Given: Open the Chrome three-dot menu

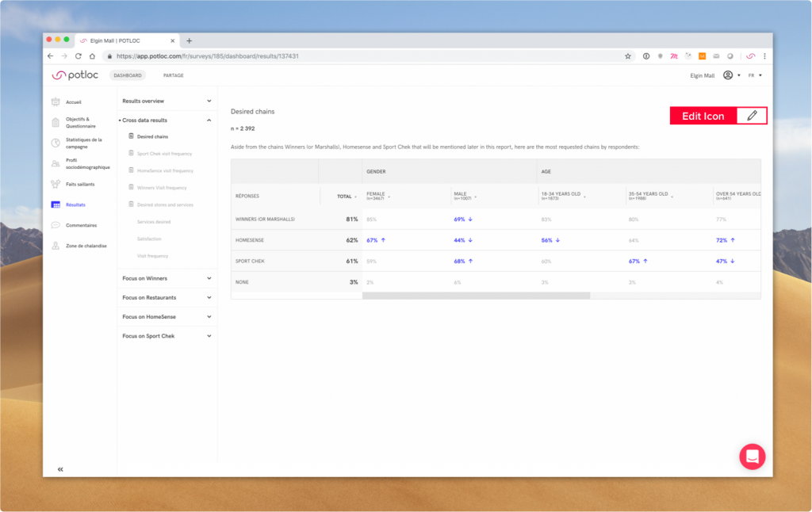Looking at the screenshot, I should click(764, 56).
